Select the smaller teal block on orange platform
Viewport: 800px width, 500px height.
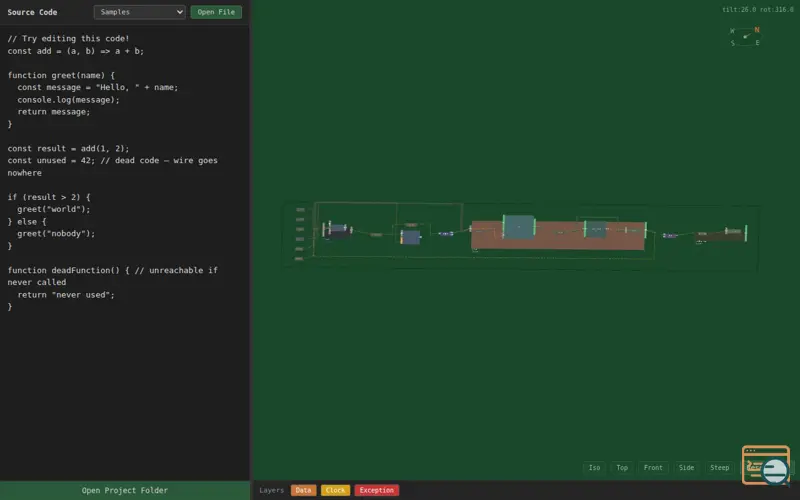click(595, 229)
